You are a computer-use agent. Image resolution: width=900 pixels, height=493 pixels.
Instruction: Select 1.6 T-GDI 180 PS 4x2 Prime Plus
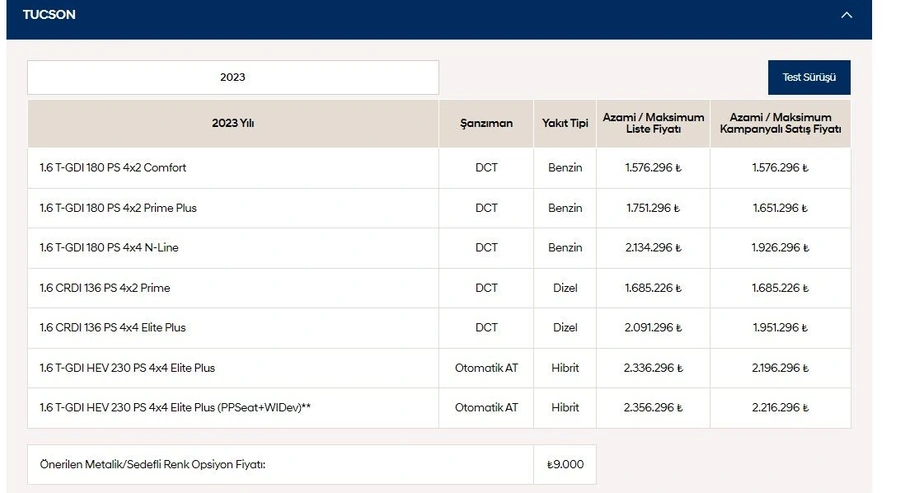(118, 208)
